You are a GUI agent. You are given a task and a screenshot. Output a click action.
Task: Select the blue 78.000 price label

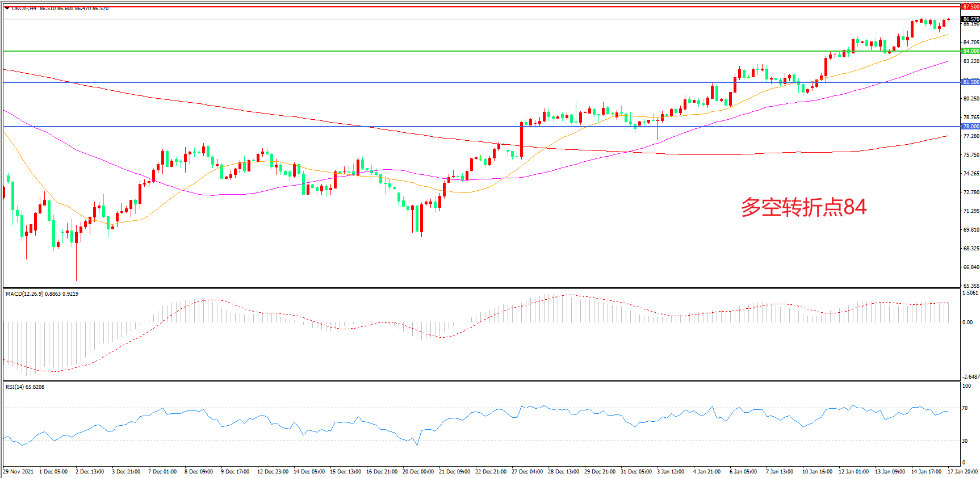tap(970, 127)
